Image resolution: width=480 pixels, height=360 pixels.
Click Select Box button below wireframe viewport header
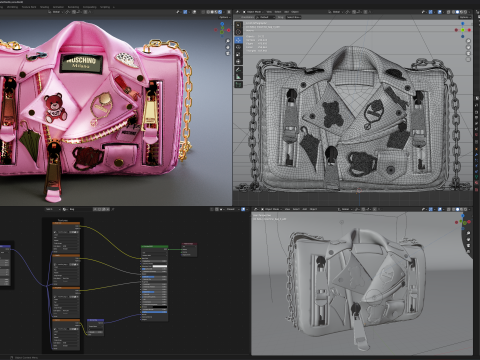click(x=293, y=17)
